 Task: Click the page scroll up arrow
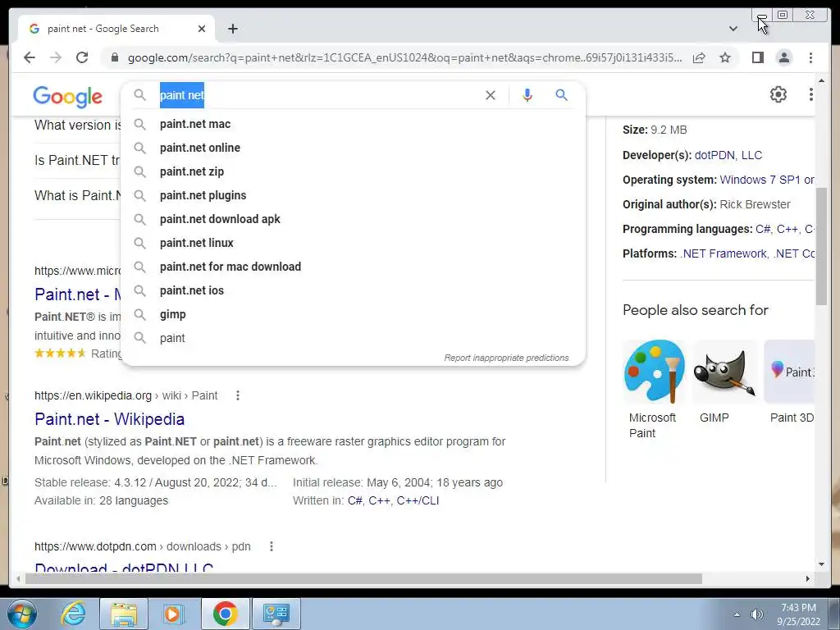822,80
